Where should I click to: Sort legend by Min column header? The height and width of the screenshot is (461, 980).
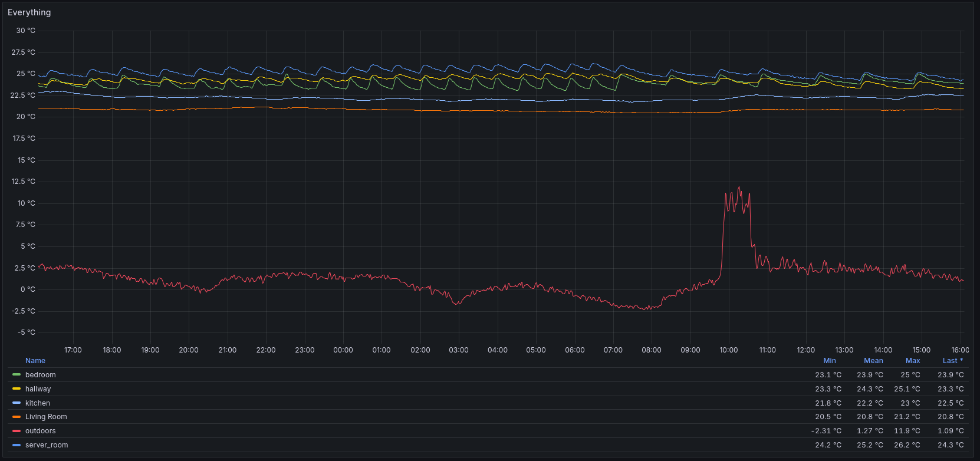(829, 361)
